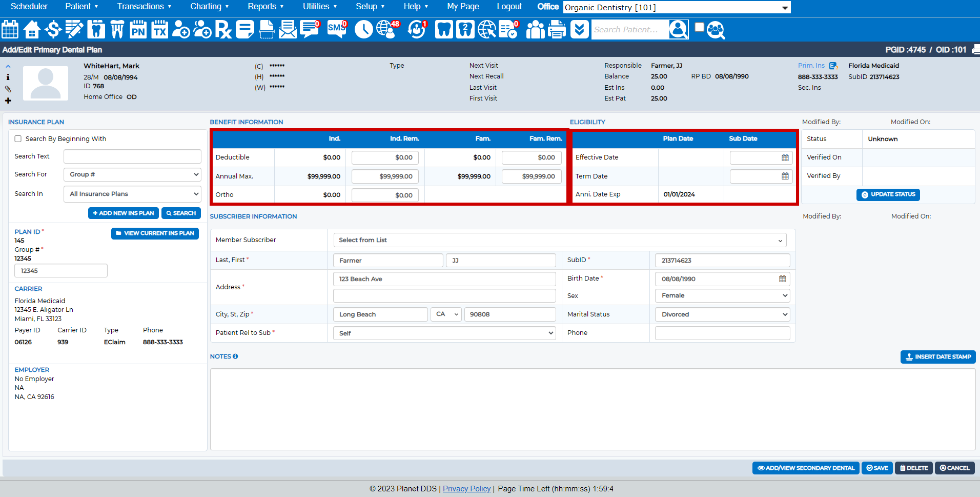The width and height of the screenshot is (980, 497).
Task: Open the Setup menu
Action: [370, 7]
